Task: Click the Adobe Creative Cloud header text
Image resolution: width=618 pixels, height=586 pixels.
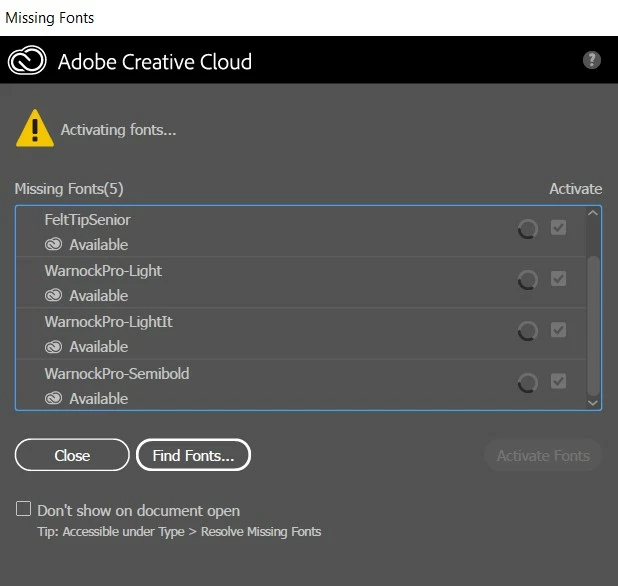Action: click(x=155, y=62)
